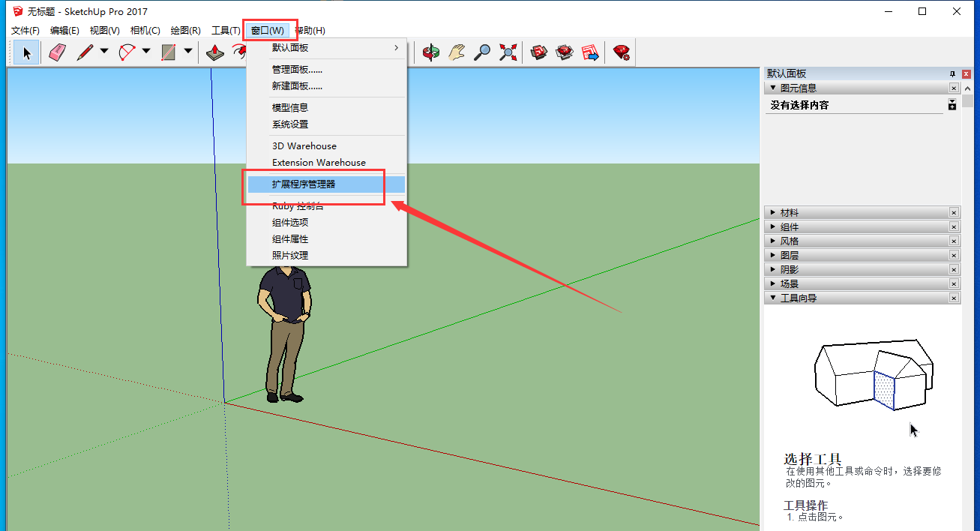Expand the 风格 panel
The image size is (980, 531).
coord(773,241)
